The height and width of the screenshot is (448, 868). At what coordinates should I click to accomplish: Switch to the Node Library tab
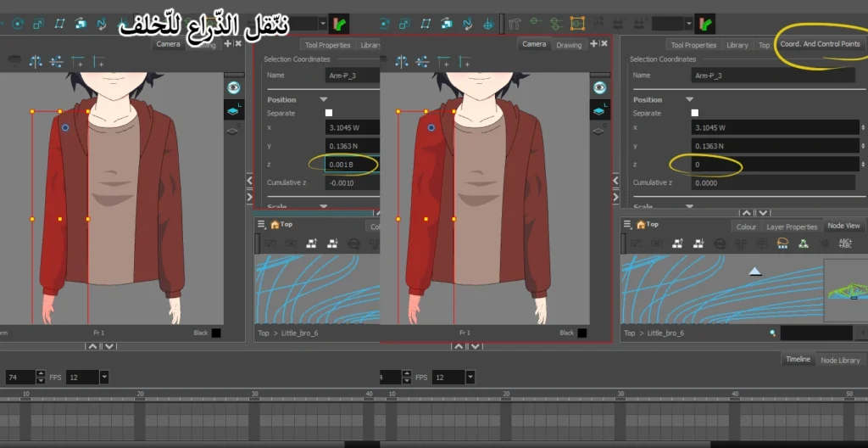coord(840,361)
